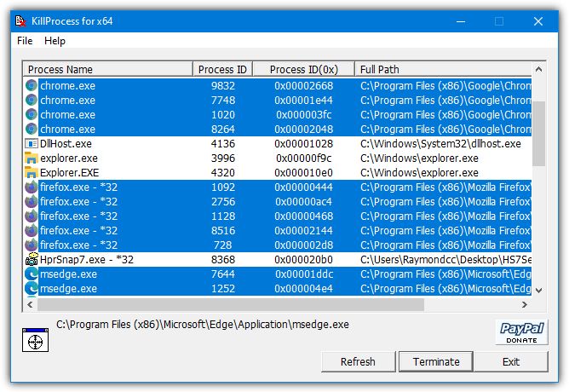Select explorer.exe process name text
This screenshot has width=569, height=392.
click(69, 159)
